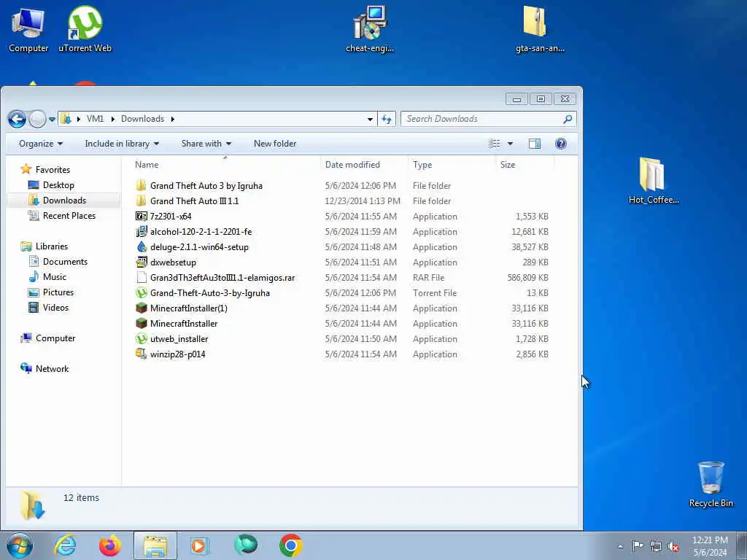Click New folder button
This screenshot has height=560, width=747.
[275, 144]
